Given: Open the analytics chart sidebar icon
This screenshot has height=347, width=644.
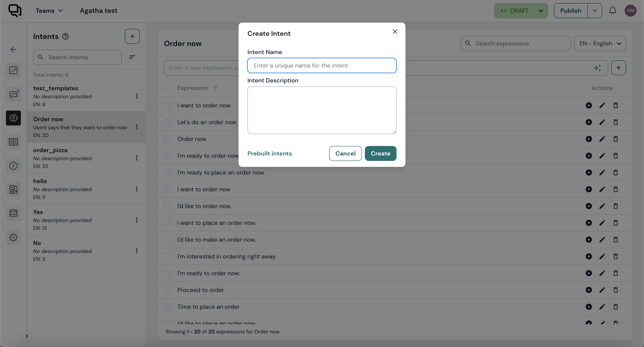Looking at the screenshot, I should pyautogui.click(x=13, y=70).
